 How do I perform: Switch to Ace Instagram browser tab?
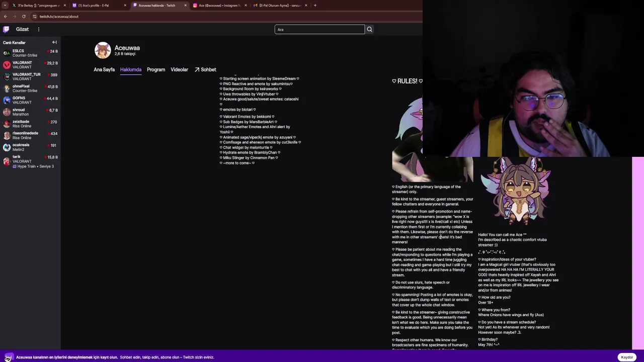click(219, 6)
